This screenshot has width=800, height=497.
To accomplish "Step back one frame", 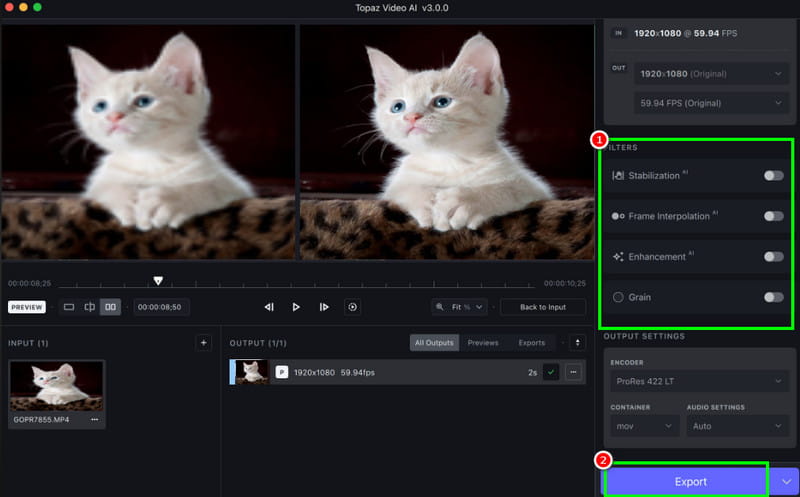I will point(269,307).
